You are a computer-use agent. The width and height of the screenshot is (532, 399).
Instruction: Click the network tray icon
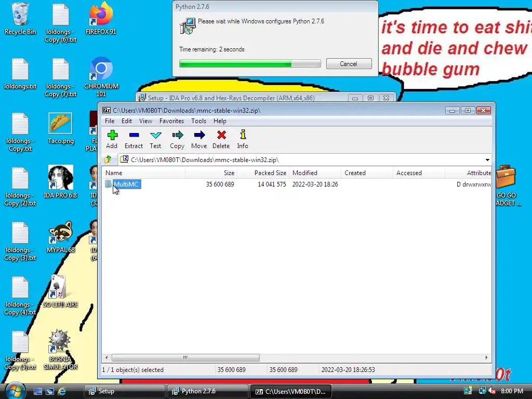click(482, 391)
